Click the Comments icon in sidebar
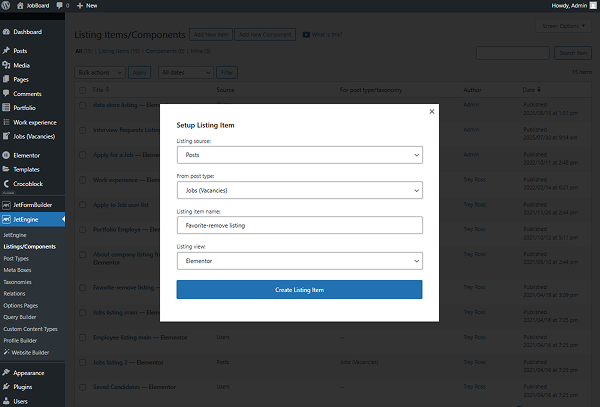This screenshot has width=600, height=407. (6, 93)
